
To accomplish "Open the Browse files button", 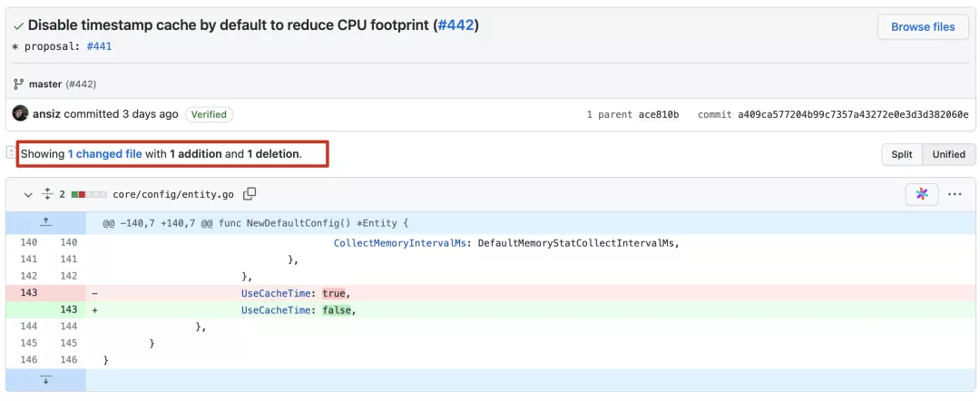I will coord(923,27).
